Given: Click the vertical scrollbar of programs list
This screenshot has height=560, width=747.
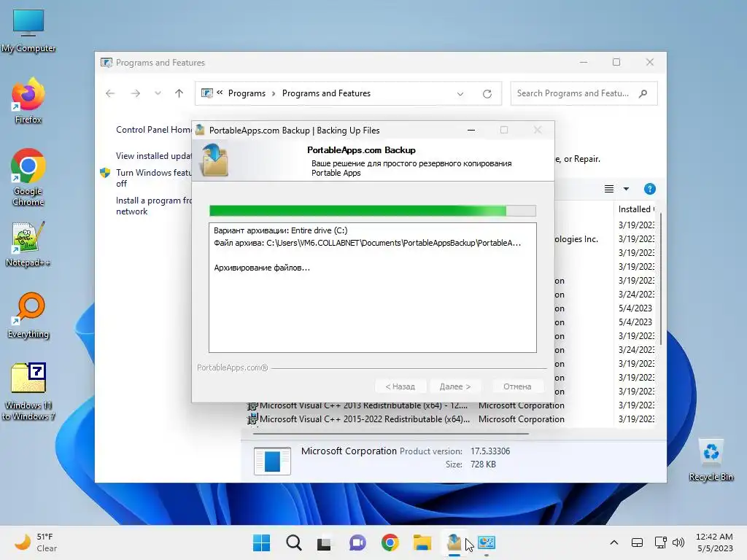Looking at the screenshot, I should coord(660,279).
